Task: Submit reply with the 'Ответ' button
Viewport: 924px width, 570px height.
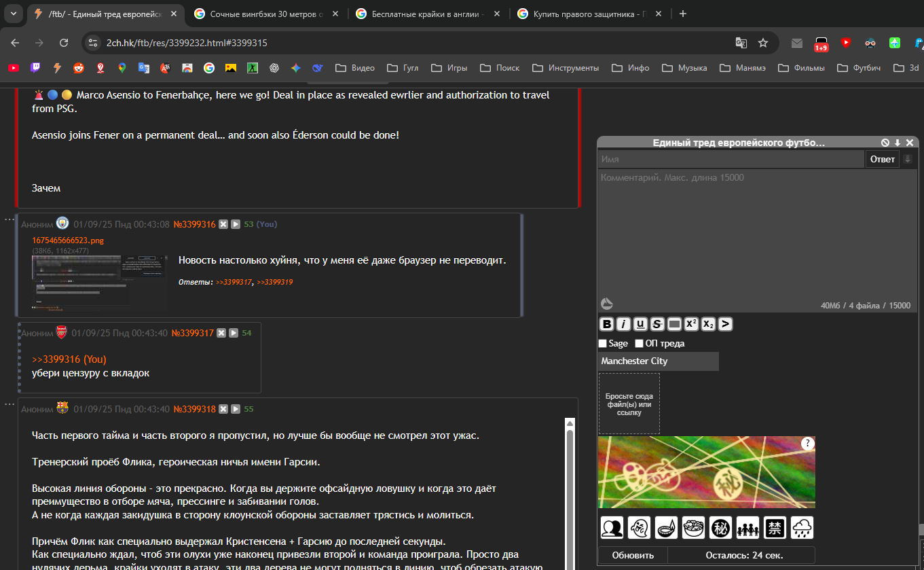Action: [x=882, y=159]
